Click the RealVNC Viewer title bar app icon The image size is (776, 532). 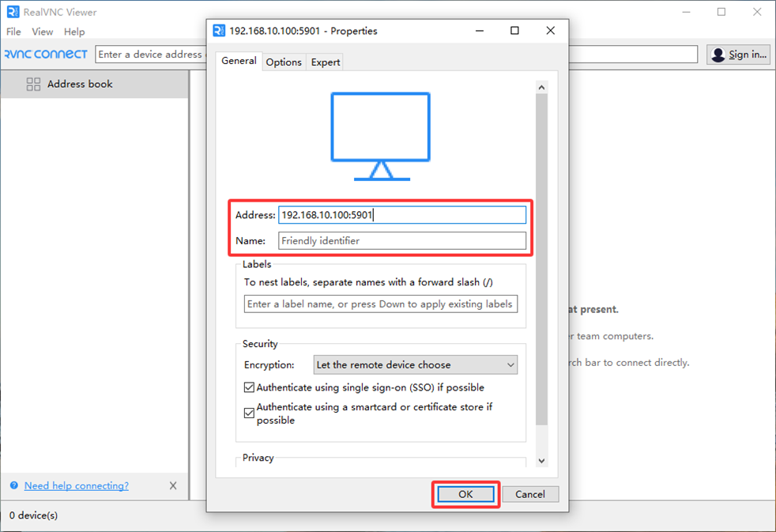point(13,12)
